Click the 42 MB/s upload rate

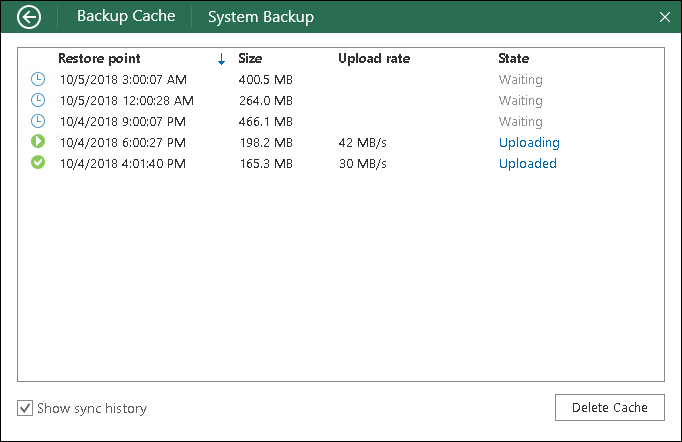[x=363, y=142]
